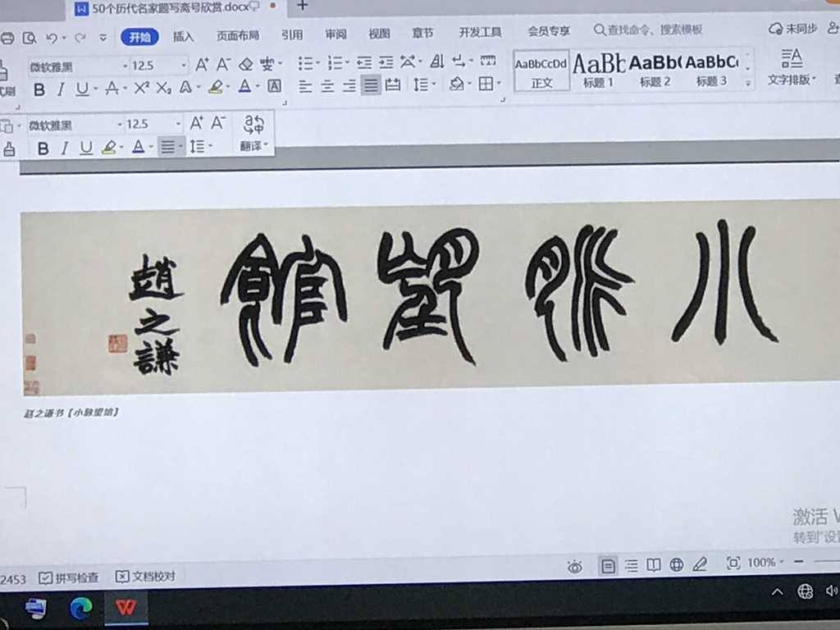Switch to the 页面布局 Page Layout tab
Screen dimensions: 840x630
(x=238, y=35)
